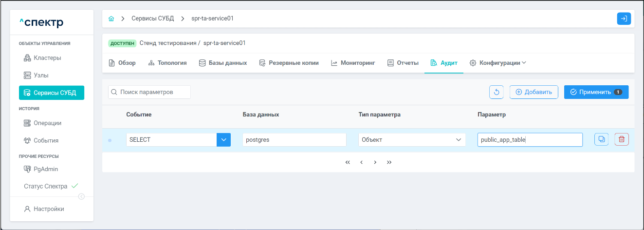Click the Добавить button
The width and height of the screenshot is (644, 230).
coord(534,92)
